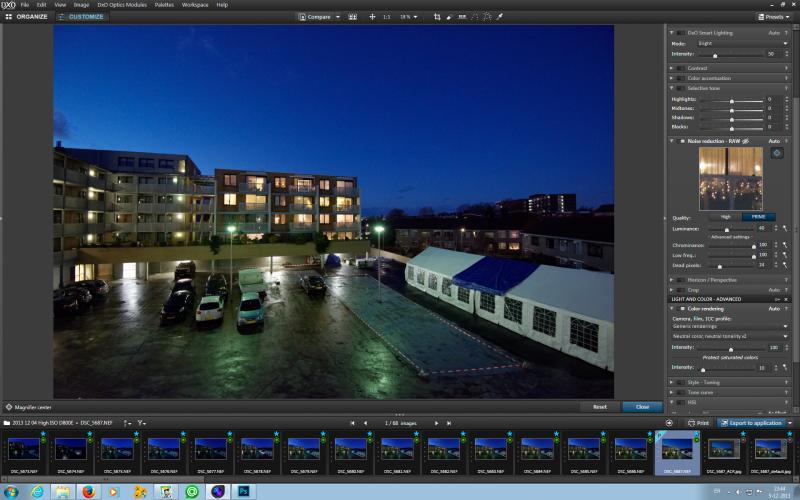The height and width of the screenshot is (500, 800).
Task: Go to the first image in browser
Action: (352, 423)
